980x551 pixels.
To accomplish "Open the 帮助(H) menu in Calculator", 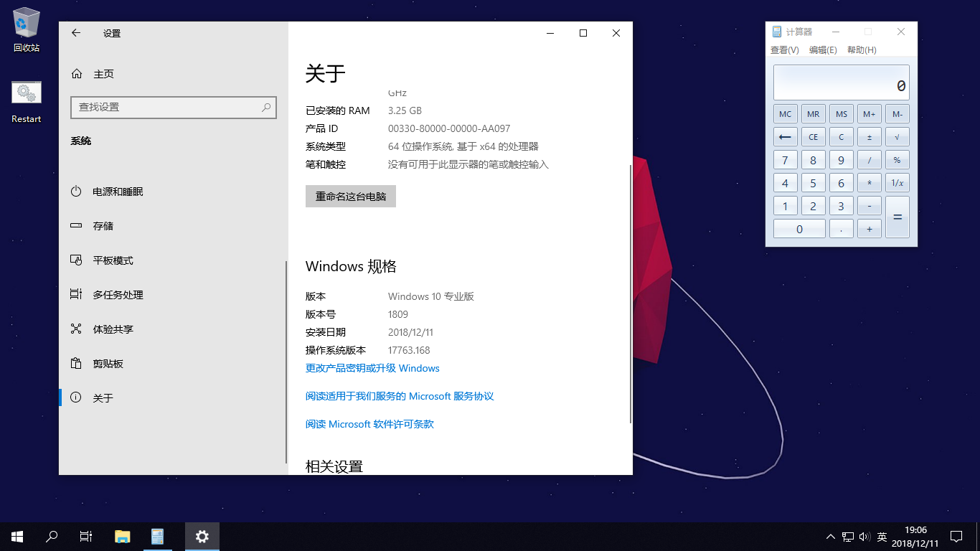I will point(862,50).
